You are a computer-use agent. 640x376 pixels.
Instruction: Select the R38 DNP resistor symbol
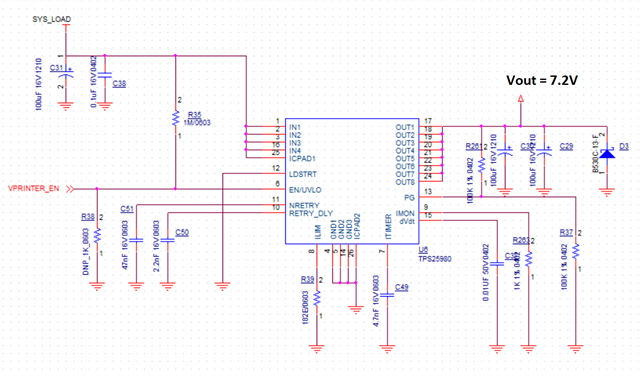tap(97, 236)
